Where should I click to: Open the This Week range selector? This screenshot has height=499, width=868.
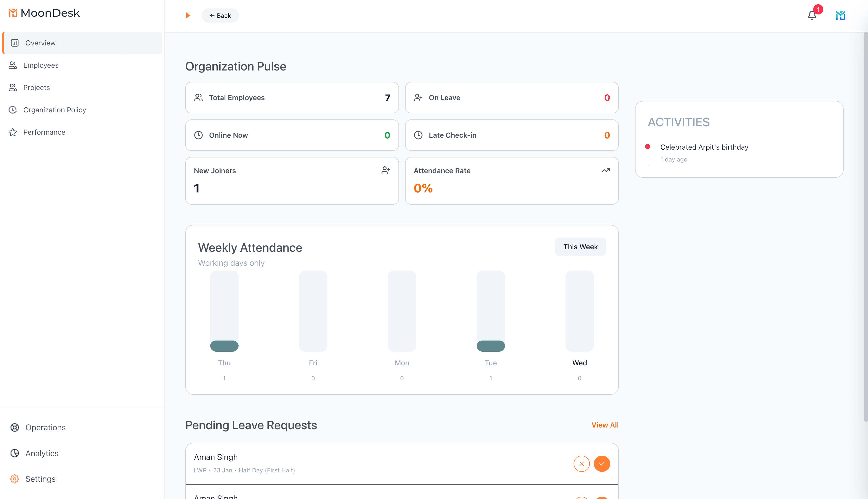coord(580,247)
